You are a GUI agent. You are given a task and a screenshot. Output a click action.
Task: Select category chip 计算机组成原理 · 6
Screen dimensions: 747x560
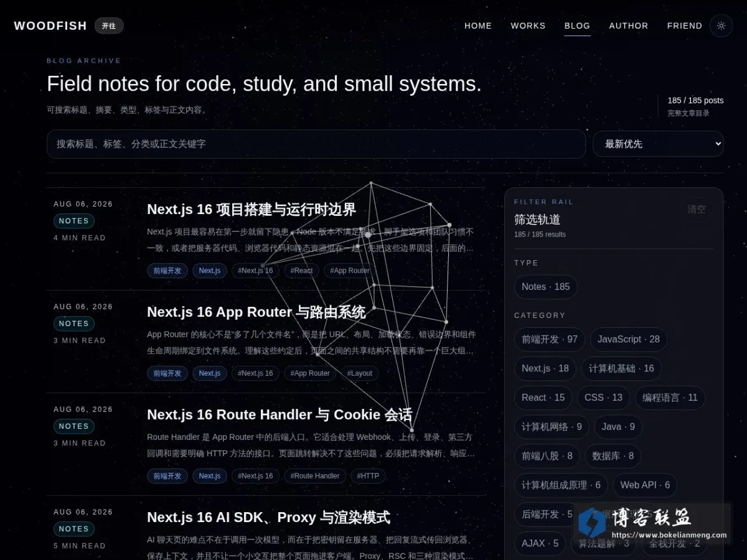(561, 485)
